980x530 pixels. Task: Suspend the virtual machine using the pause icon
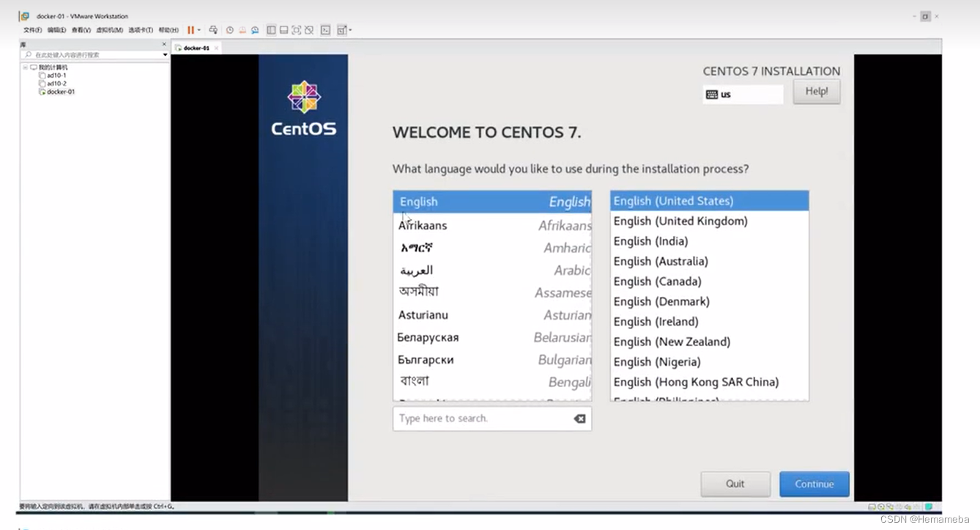coord(190,30)
